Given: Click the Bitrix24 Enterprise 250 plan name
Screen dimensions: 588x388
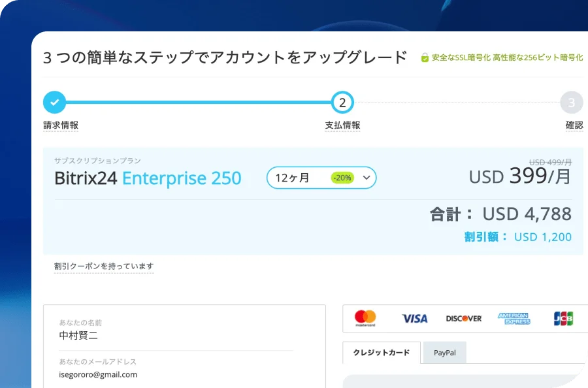Looking at the screenshot, I should 148,178.
